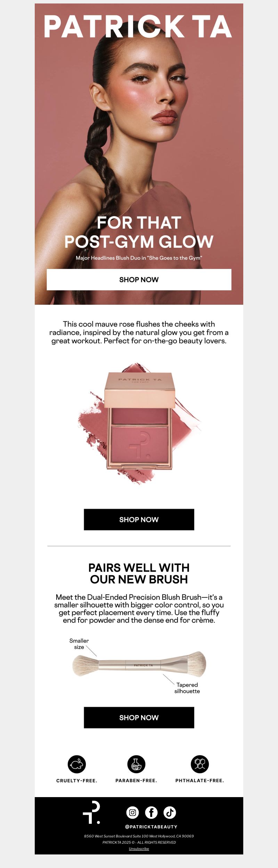Click the PATRICK TA header logo
This screenshot has width=278, height=868.
138,27
